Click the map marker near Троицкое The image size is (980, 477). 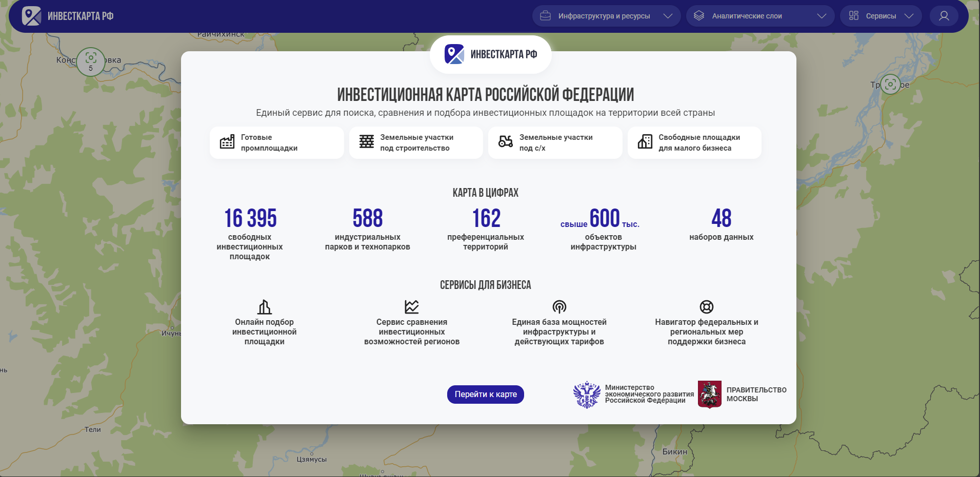[891, 84]
